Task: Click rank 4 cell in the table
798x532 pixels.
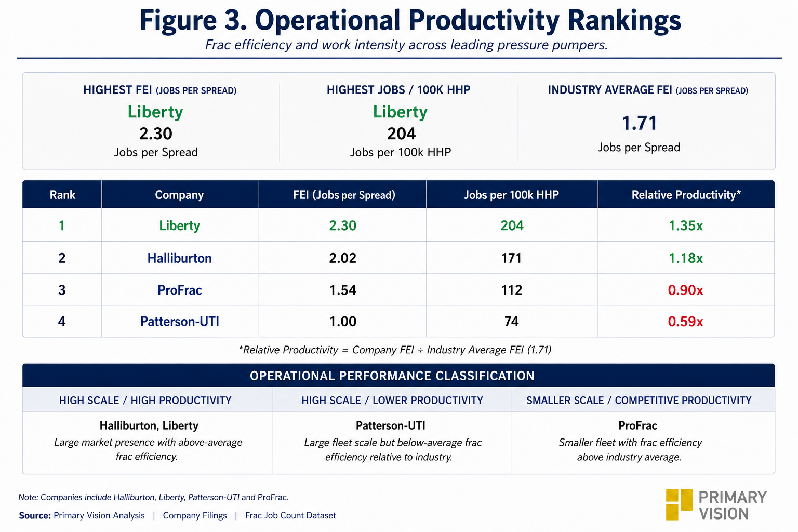Action: [x=62, y=322]
